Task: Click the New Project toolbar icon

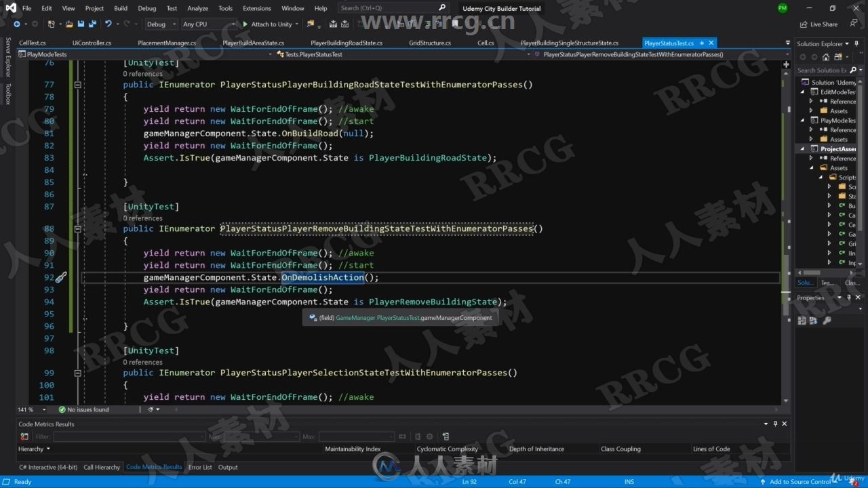Action: point(52,24)
